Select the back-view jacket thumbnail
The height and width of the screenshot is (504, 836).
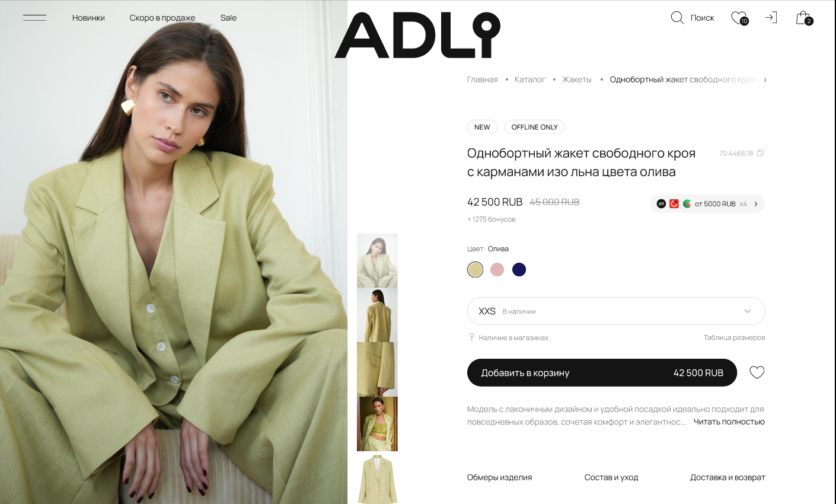point(377,315)
